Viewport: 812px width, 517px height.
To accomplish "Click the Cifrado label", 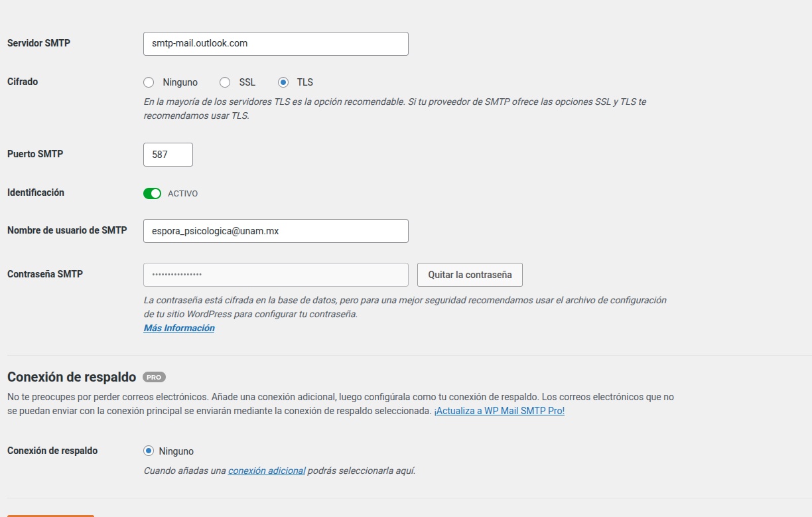I will pyautogui.click(x=23, y=82).
